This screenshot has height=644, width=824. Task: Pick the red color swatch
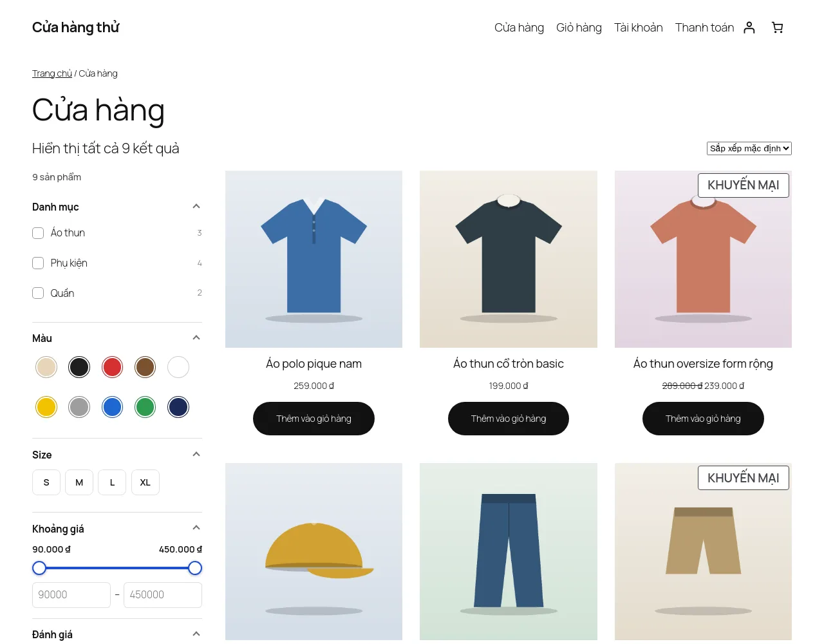click(x=113, y=367)
